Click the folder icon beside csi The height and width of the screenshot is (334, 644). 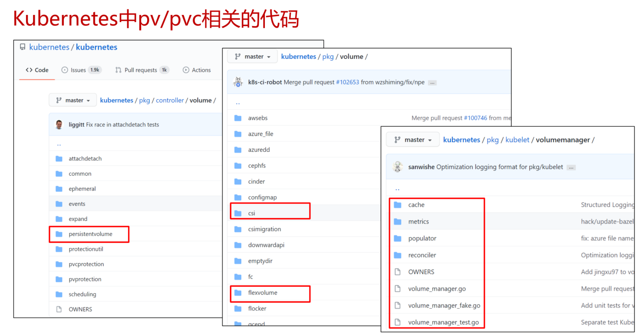238,213
